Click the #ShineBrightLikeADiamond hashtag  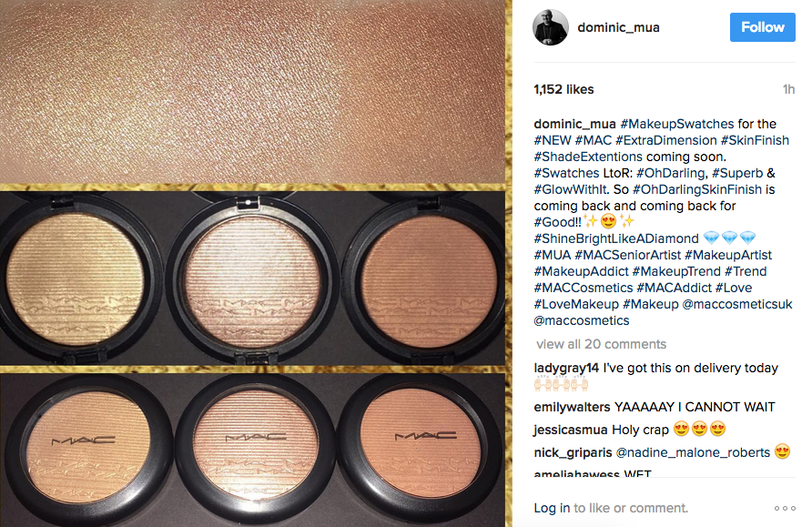click(616, 238)
